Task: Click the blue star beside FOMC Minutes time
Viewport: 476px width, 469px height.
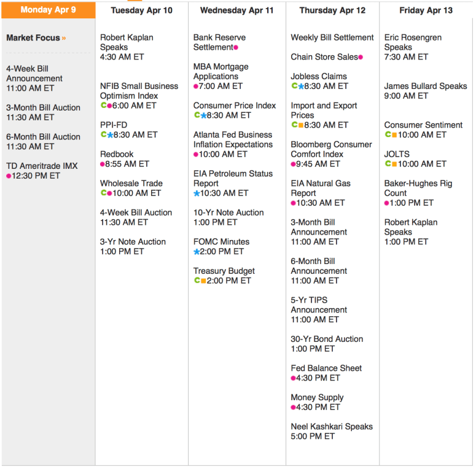Action: click(x=197, y=252)
